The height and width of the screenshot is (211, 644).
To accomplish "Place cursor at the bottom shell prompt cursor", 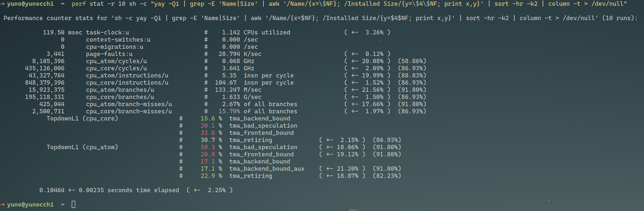I will pos(73,205).
